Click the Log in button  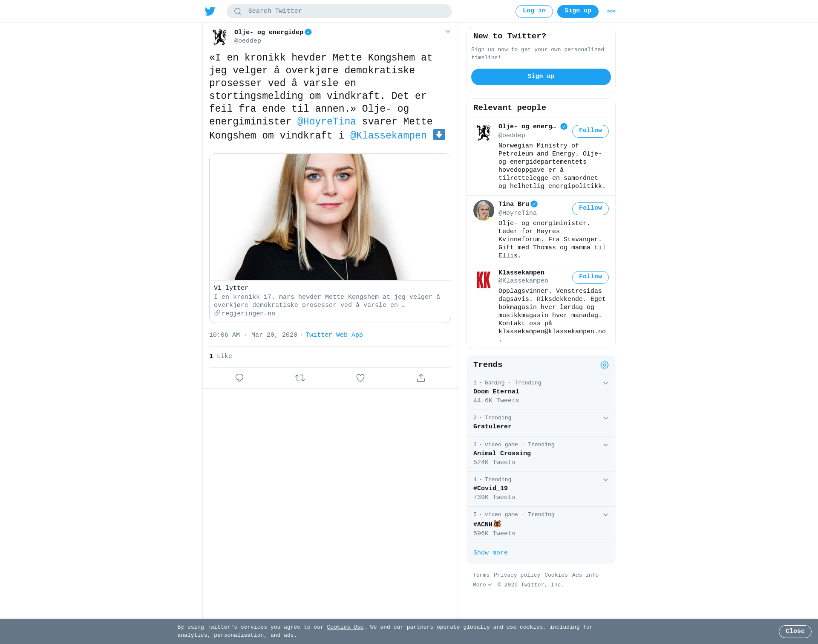click(534, 12)
